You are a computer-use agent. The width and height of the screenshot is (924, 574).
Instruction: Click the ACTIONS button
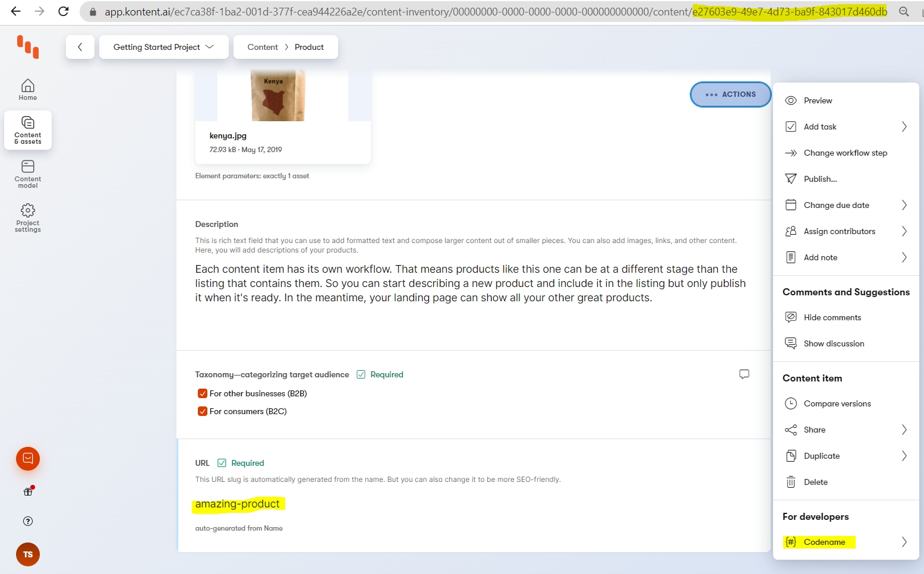(x=730, y=94)
